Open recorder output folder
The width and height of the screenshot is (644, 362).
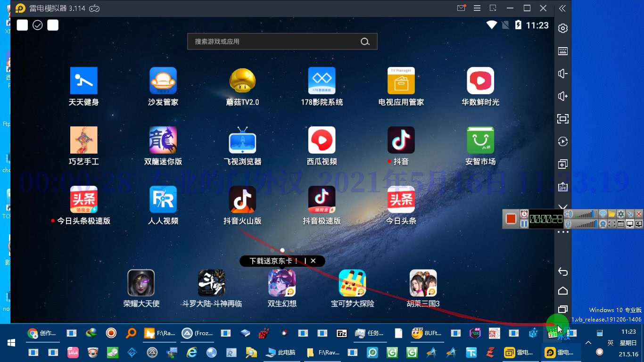click(x=612, y=214)
